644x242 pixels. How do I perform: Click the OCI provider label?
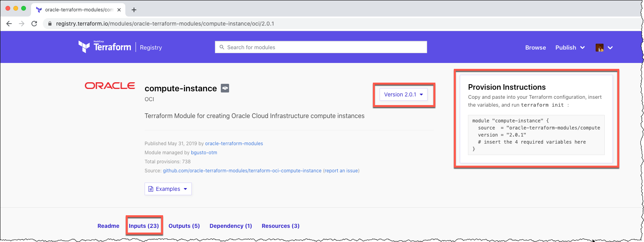[149, 99]
